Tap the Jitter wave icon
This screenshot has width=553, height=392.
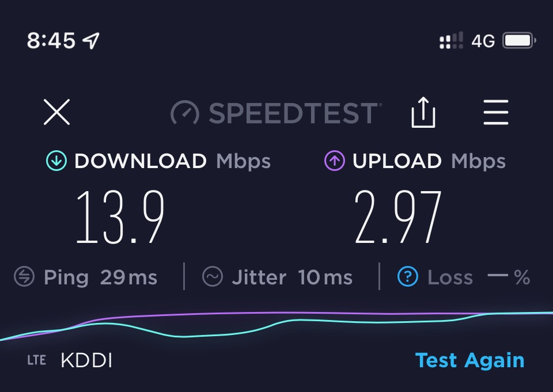coord(213,276)
